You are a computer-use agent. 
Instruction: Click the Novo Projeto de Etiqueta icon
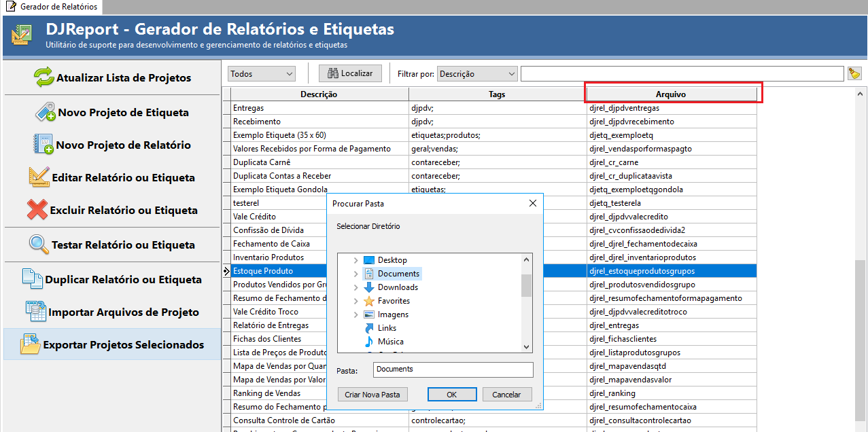pos(46,111)
